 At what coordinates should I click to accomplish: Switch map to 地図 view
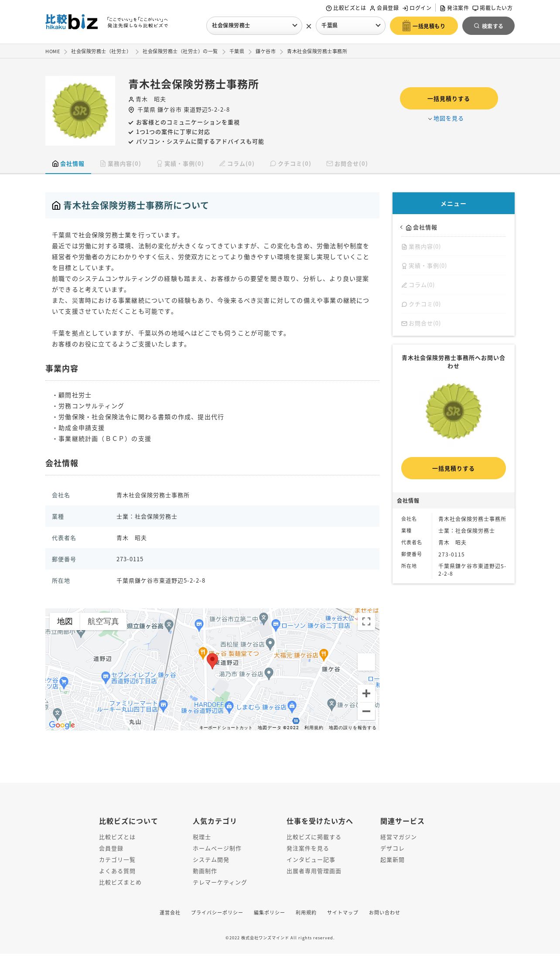pos(65,621)
